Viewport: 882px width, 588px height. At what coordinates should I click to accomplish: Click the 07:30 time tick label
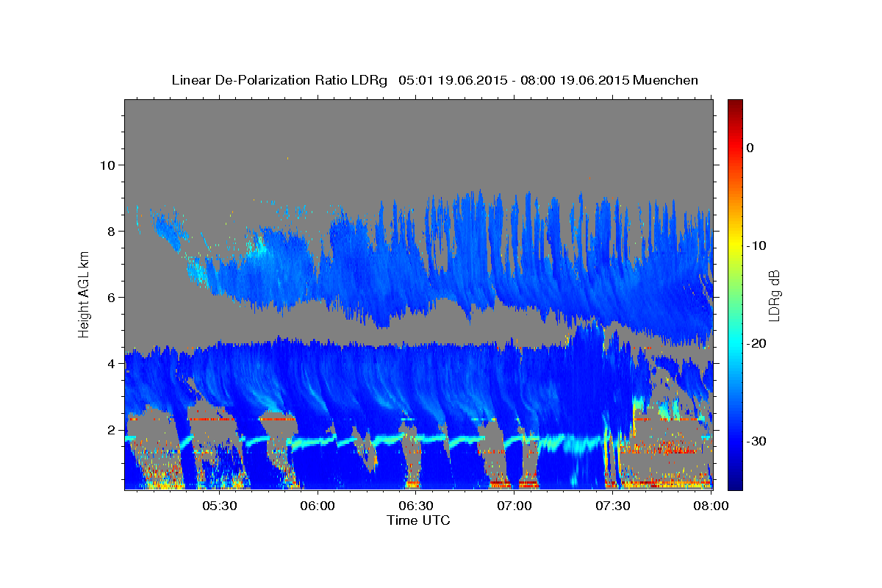[x=612, y=506]
